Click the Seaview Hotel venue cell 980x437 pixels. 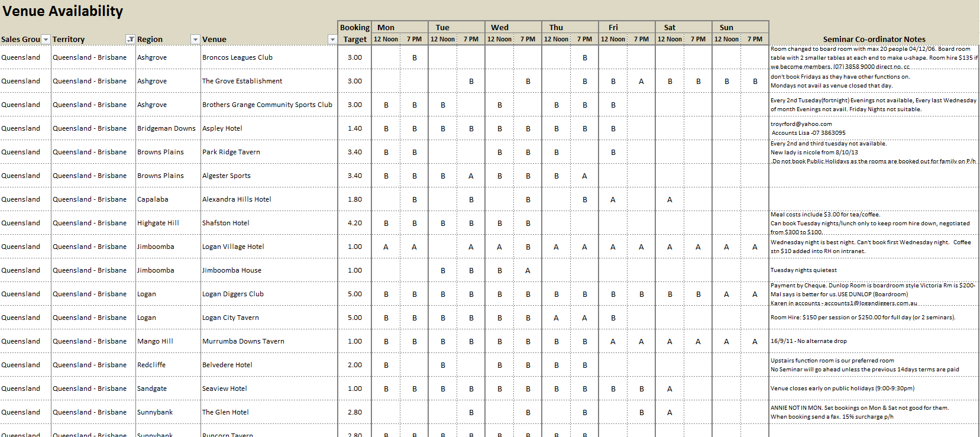269,389
